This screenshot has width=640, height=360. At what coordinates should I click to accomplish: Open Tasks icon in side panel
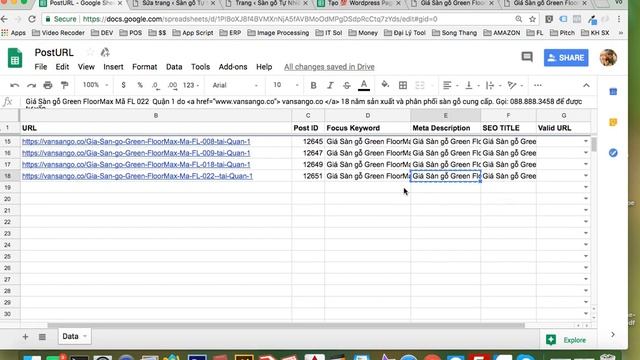(613, 153)
